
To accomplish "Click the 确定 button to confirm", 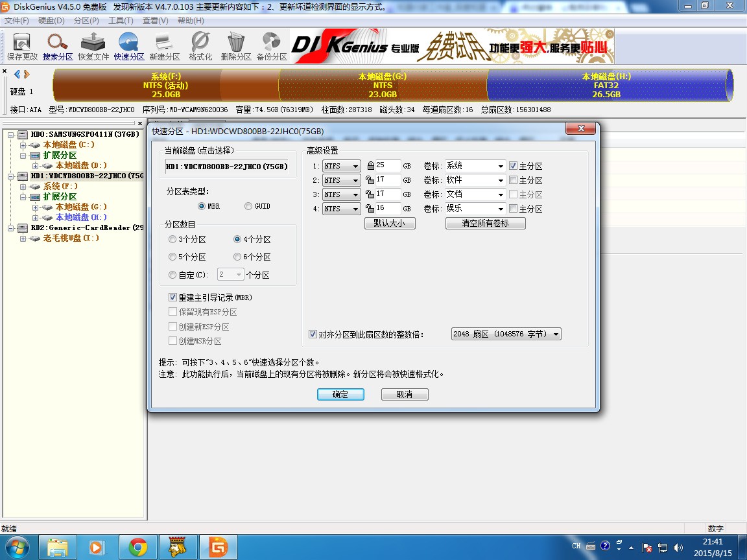I will 340,394.
